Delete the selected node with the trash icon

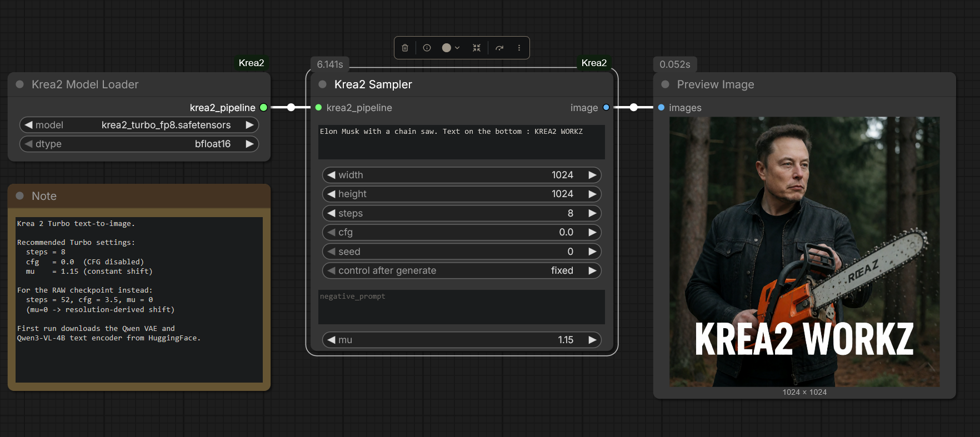point(405,48)
